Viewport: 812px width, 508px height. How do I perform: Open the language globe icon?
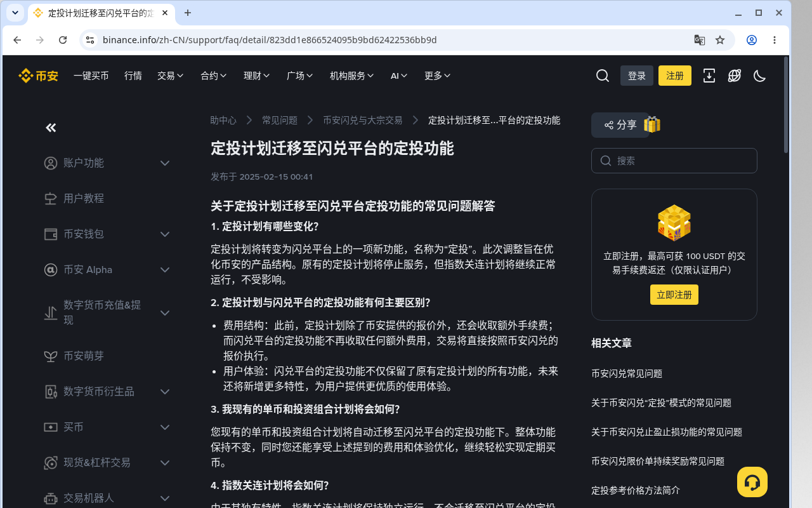[x=735, y=76]
